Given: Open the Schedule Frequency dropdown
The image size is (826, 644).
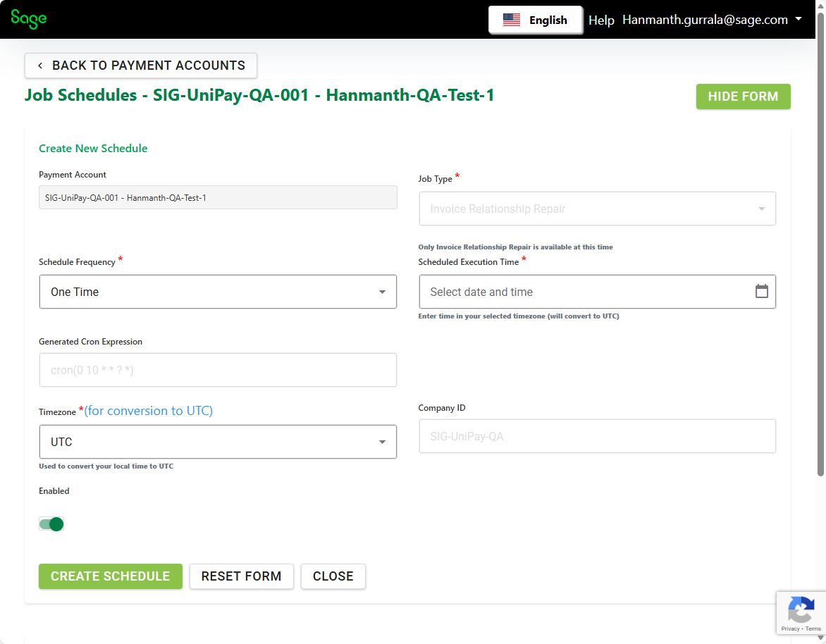Looking at the screenshot, I should click(x=218, y=292).
